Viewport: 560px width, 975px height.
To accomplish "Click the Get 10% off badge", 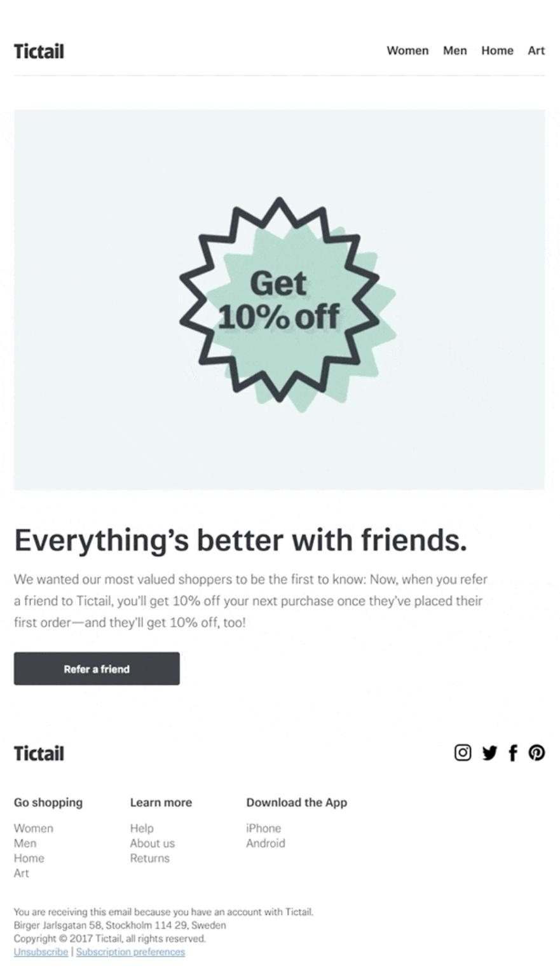I will [280, 301].
